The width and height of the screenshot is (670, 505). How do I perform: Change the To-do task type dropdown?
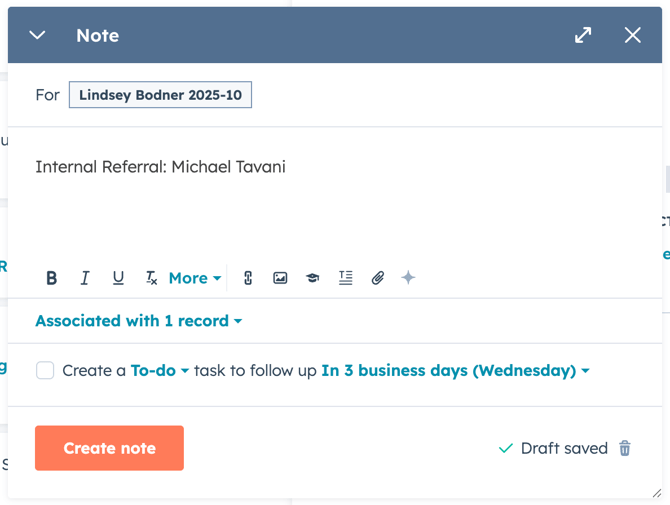pos(160,370)
